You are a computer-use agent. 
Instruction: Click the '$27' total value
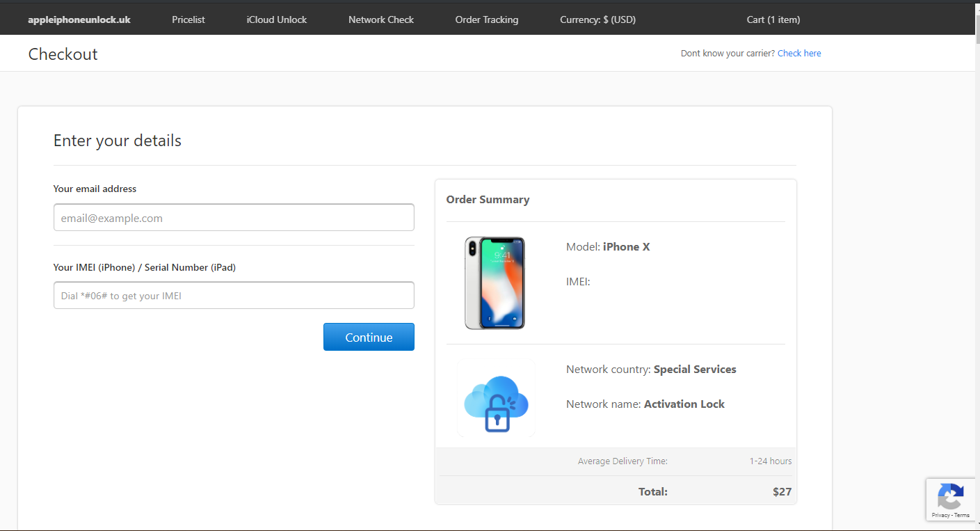[x=782, y=491]
